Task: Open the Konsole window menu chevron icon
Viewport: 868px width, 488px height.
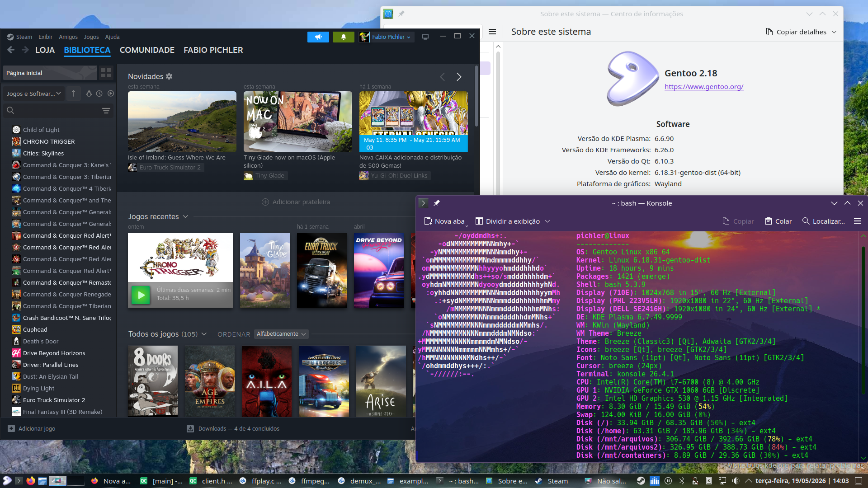Action: pos(423,203)
